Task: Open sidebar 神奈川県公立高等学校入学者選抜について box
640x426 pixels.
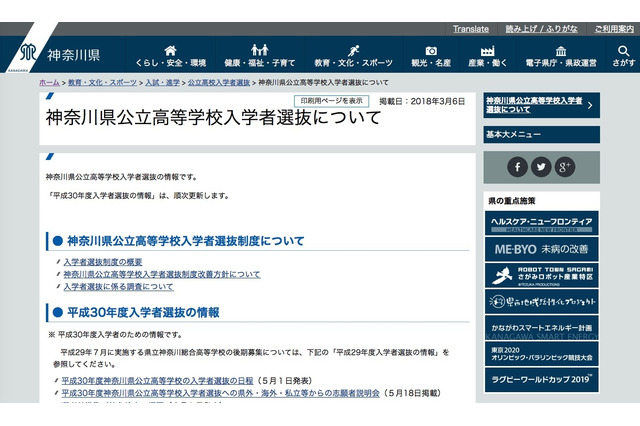Action: [x=541, y=105]
